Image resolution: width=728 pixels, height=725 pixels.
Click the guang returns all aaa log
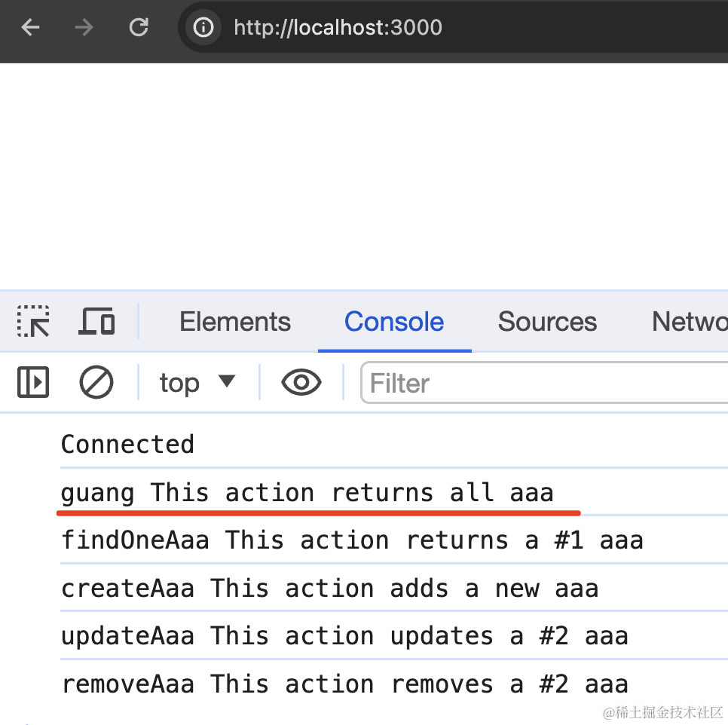coord(307,492)
